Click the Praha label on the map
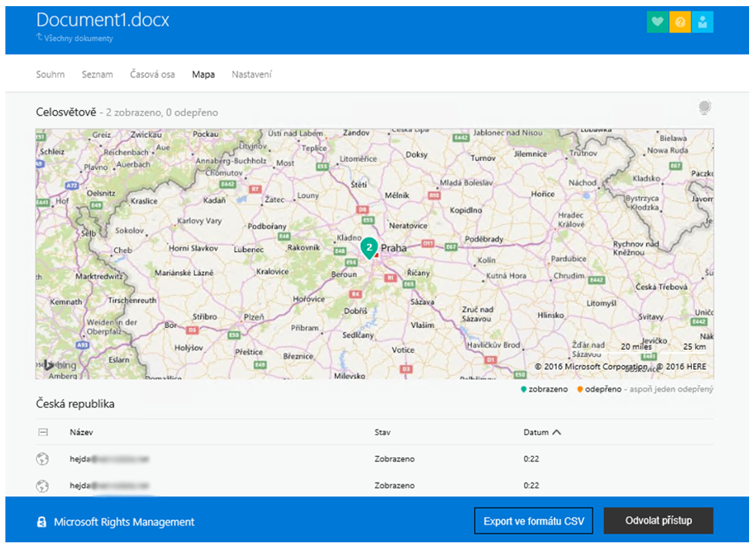 click(x=394, y=248)
